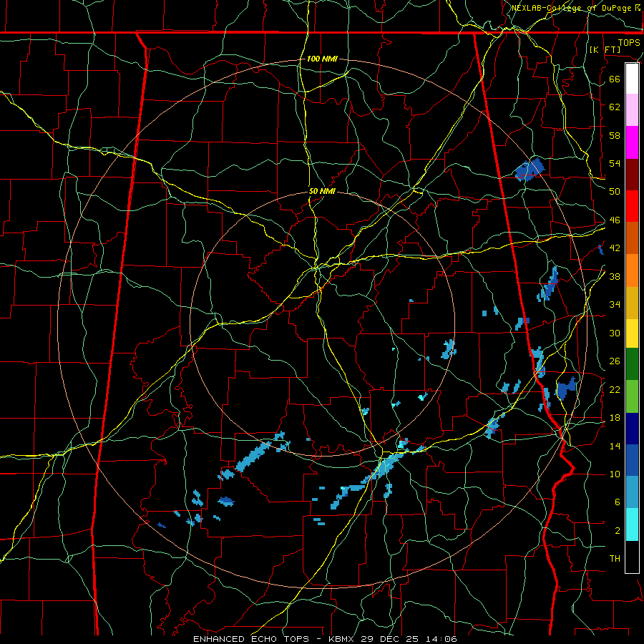
Task: Click scale value 54
Action: click(x=615, y=163)
